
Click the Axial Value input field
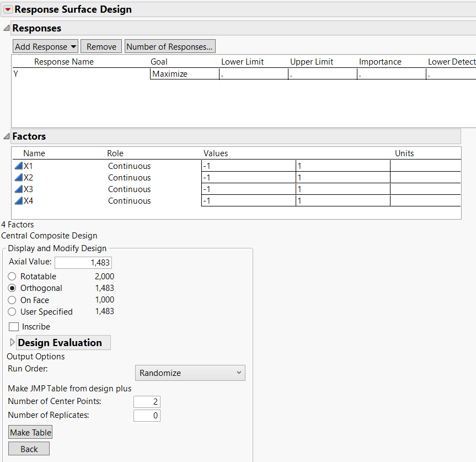point(83,262)
